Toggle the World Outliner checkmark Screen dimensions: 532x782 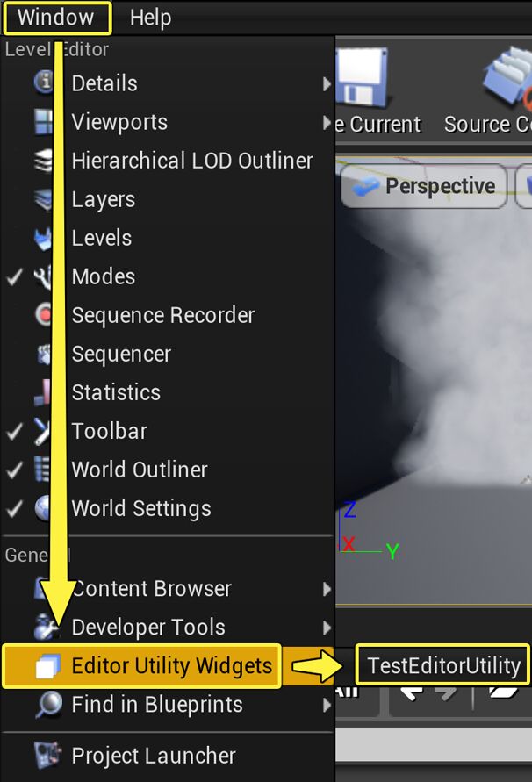(15, 470)
